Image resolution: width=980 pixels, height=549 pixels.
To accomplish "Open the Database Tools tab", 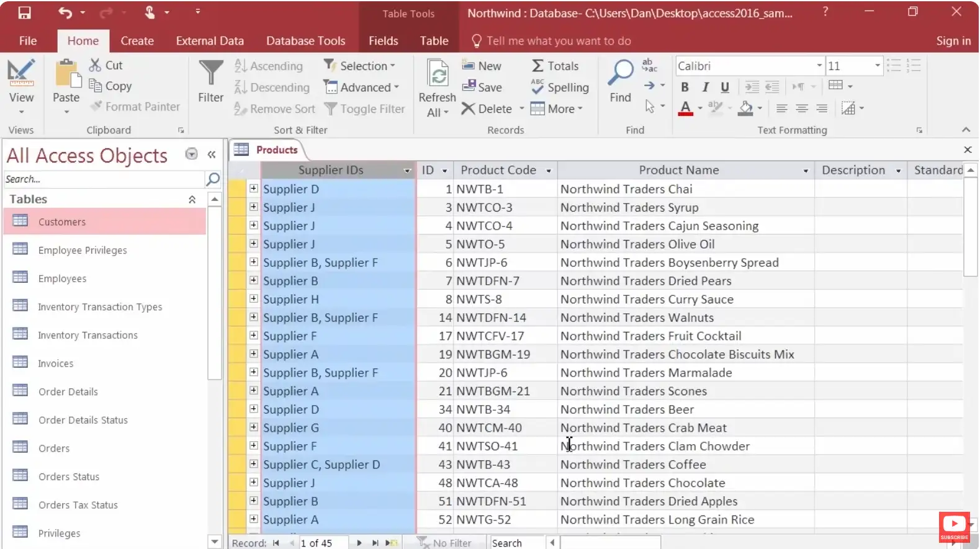I will 305,41.
